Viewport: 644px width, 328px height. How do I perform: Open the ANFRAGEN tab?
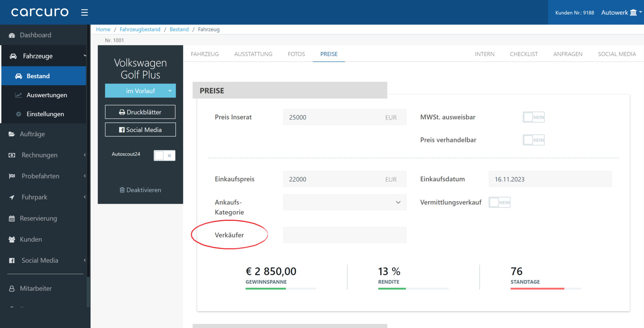pyautogui.click(x=568, y=54)
